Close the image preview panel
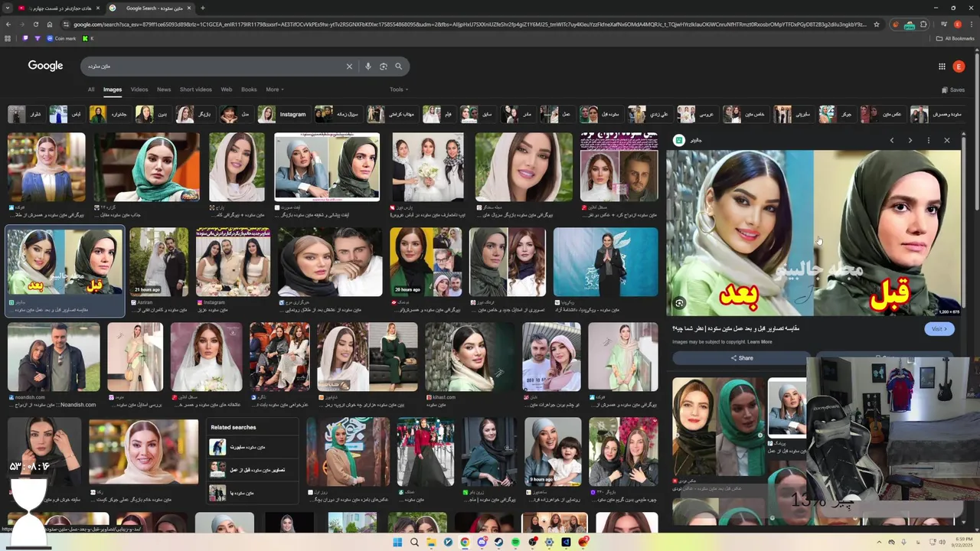Image resolution: width=980 pixels, height=551 pixels. point(946,140)
